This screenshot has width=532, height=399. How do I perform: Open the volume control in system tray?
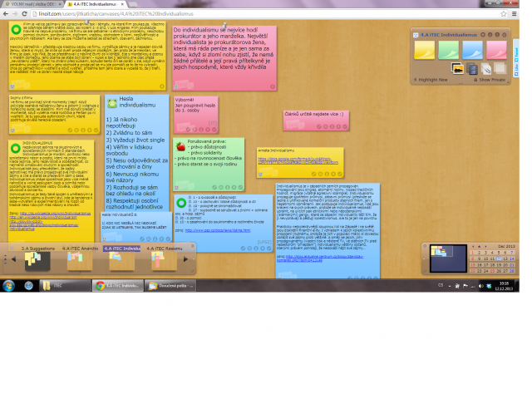click(480, 286)
